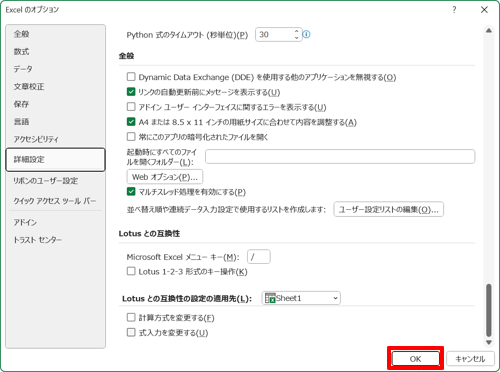This screenshot has height=372, width=500.
Task: Confirm options with OK button
Action: (x=415, y=359)
